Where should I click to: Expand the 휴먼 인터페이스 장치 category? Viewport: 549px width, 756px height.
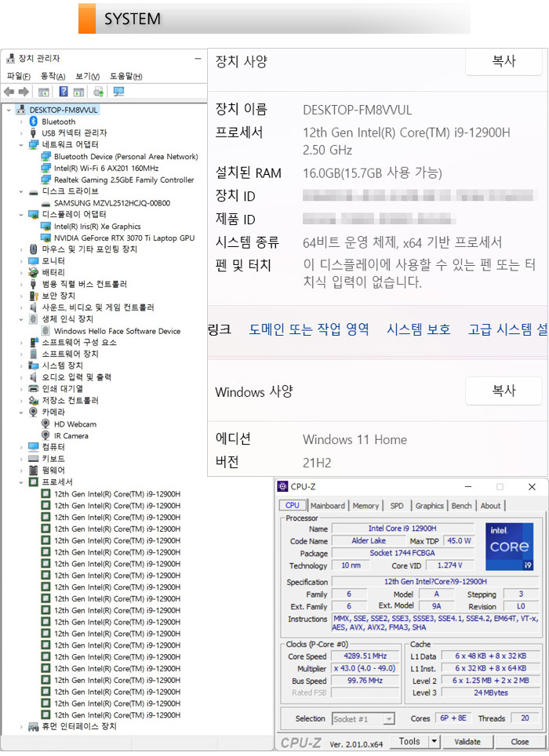(20, 726)
